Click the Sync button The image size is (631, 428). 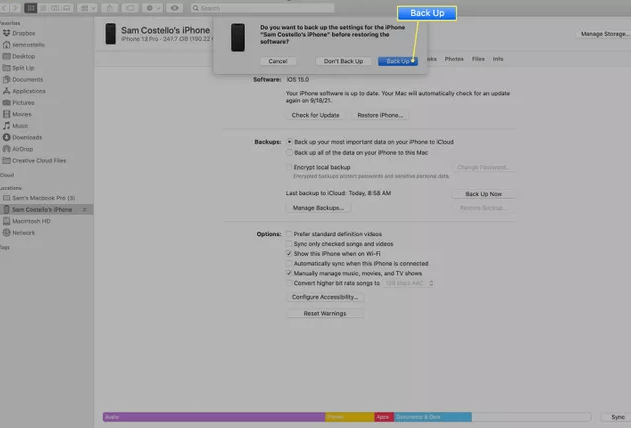click(618, 417)
